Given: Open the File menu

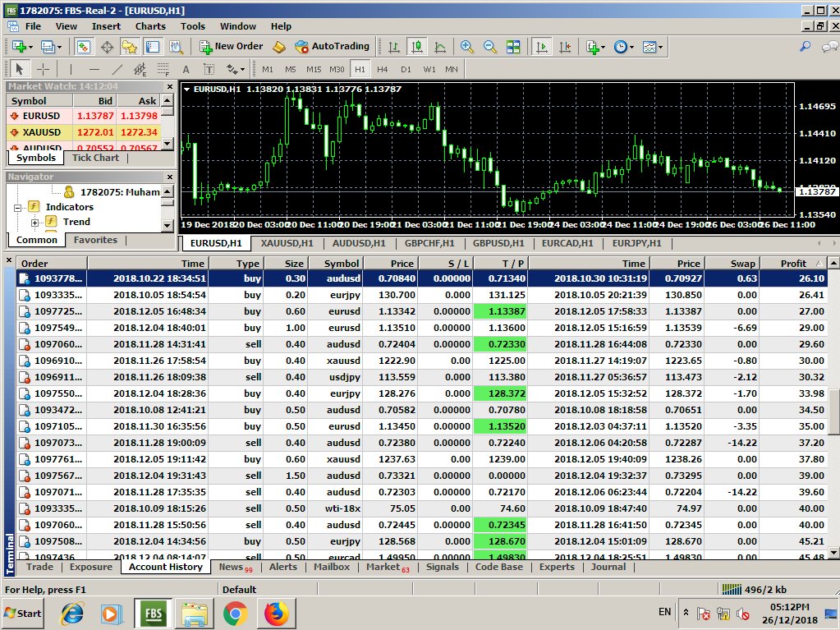Looking at the screenshot, I should point(33,26).
